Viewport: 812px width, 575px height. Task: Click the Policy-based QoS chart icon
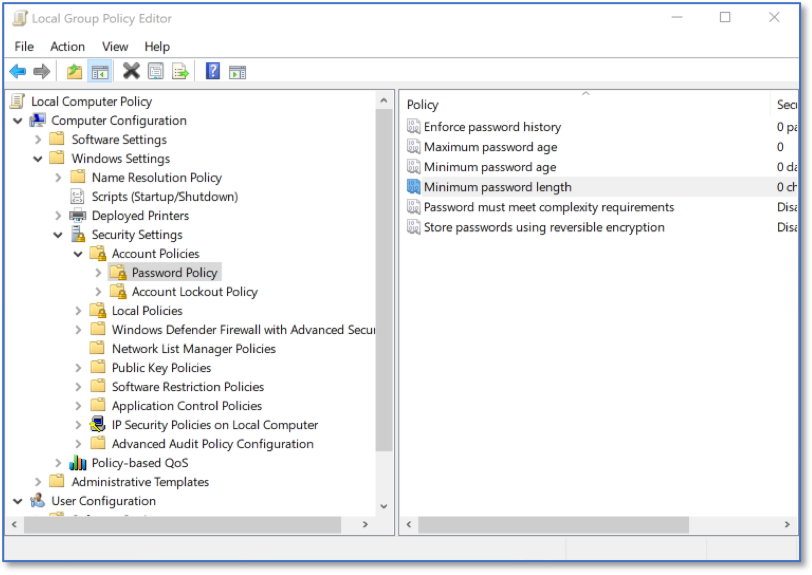78,463
